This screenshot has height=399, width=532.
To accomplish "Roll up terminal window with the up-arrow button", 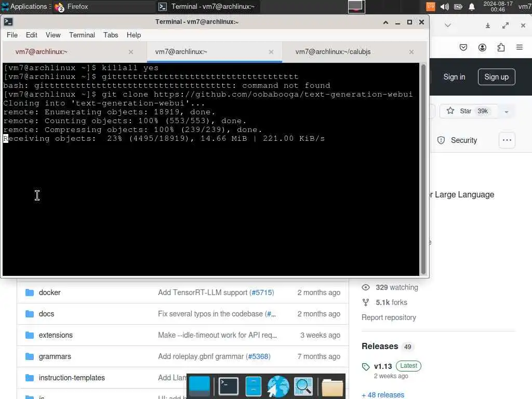I will coord(386,22).
